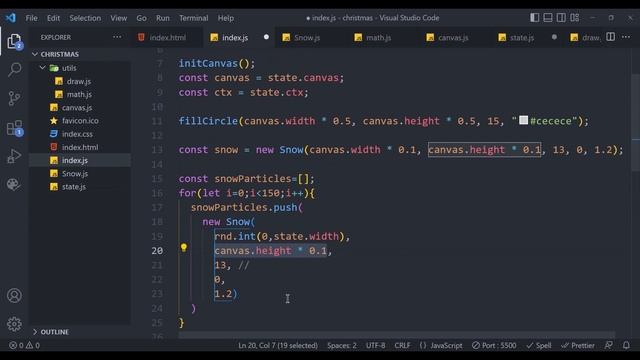
Task: Open the Selection menu
Action: tap(85, 18)
